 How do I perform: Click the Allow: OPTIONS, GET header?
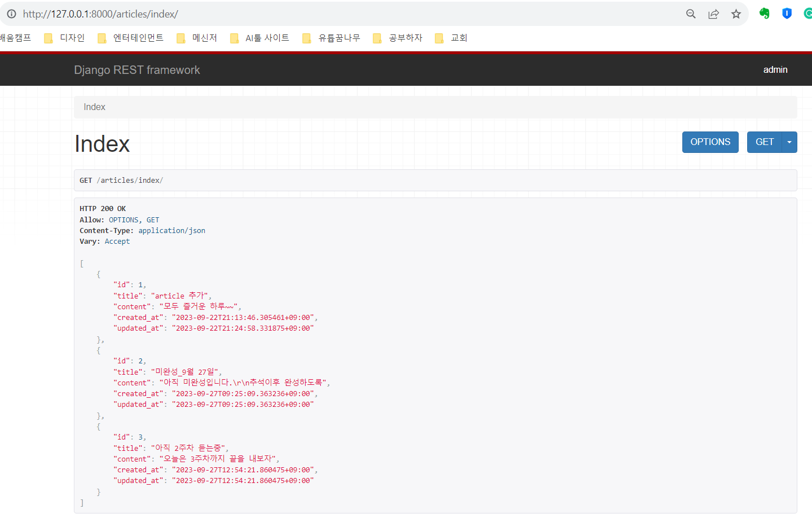(x=120, y=220)
